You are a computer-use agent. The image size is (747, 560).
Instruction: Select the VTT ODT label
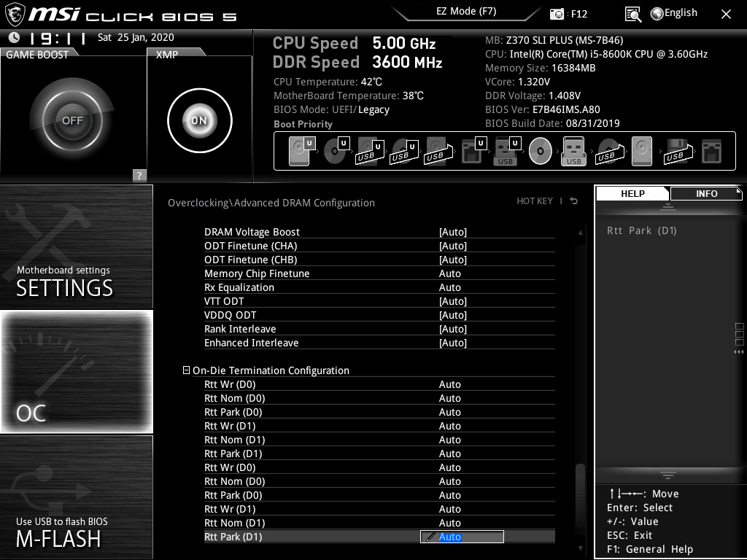(224, 301)
